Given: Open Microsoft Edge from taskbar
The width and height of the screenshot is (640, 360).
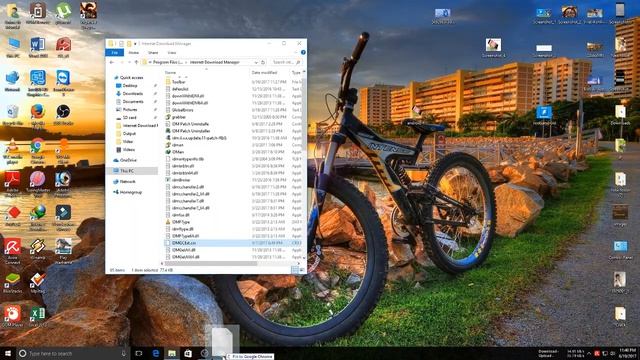Looking at the screenshot, I should (x=156, y=353).
